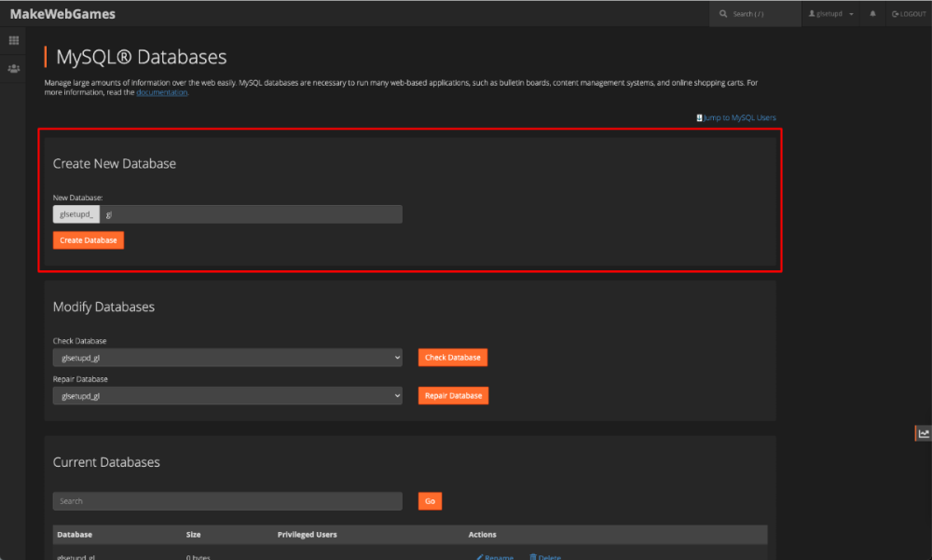The height and width of the screenshot is (560, 932).
Task: Open the documentation link
Action: click(162, 92)
